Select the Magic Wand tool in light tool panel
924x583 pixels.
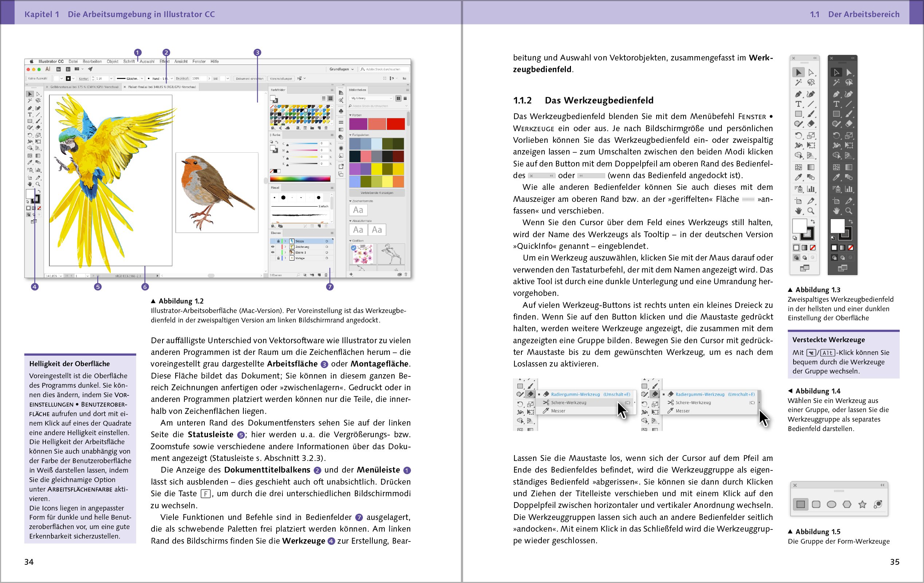coord(799,82)
